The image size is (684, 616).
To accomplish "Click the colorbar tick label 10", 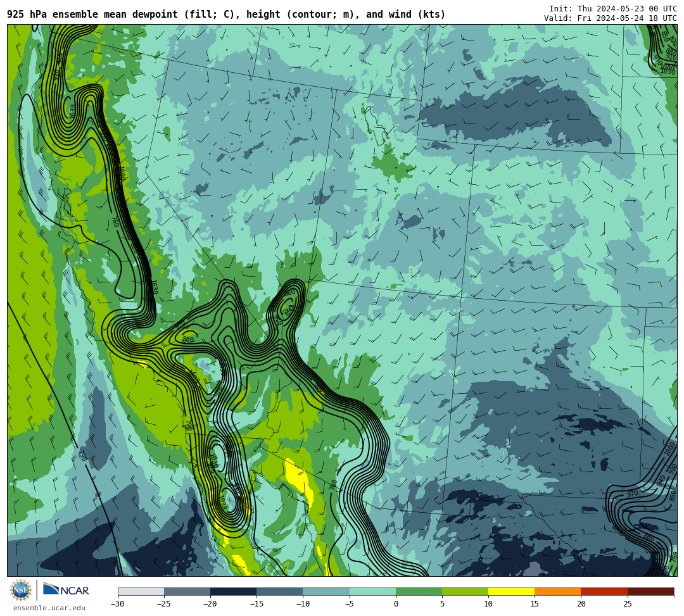I will click(x=488, y=604).
